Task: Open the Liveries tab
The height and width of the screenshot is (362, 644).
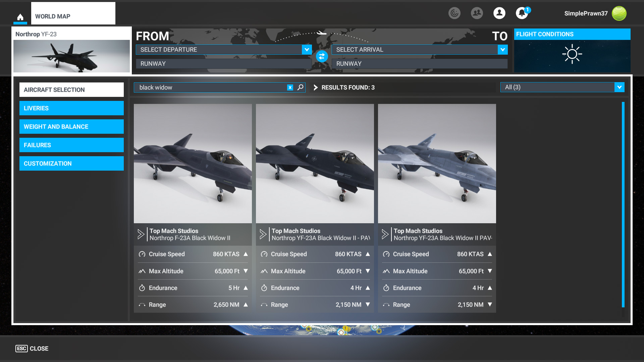Action: tap(71, 108)
